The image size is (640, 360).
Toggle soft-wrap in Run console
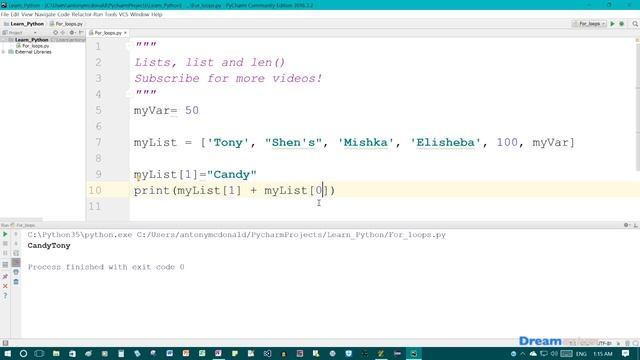pyautogui.click(x=16, y=253)
